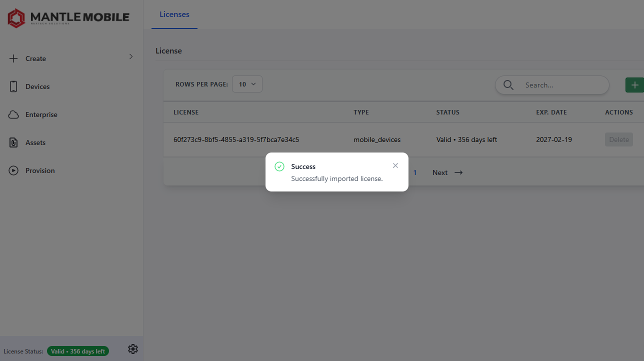Open settings with the gear icon
This screenshot has height=361, width=644.
[133, 349]
